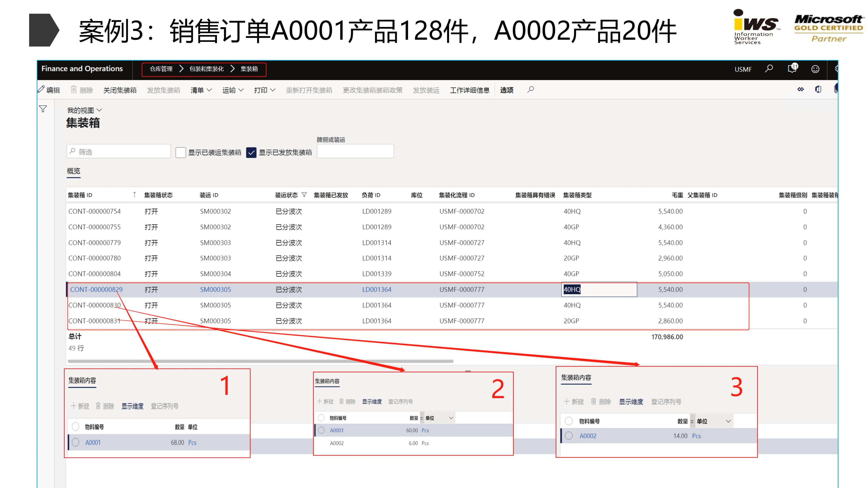Select the A0001 60.00 row radio
Image resolution: width=868 pixels, height=488 pixels.
click(x=321, y=430)
